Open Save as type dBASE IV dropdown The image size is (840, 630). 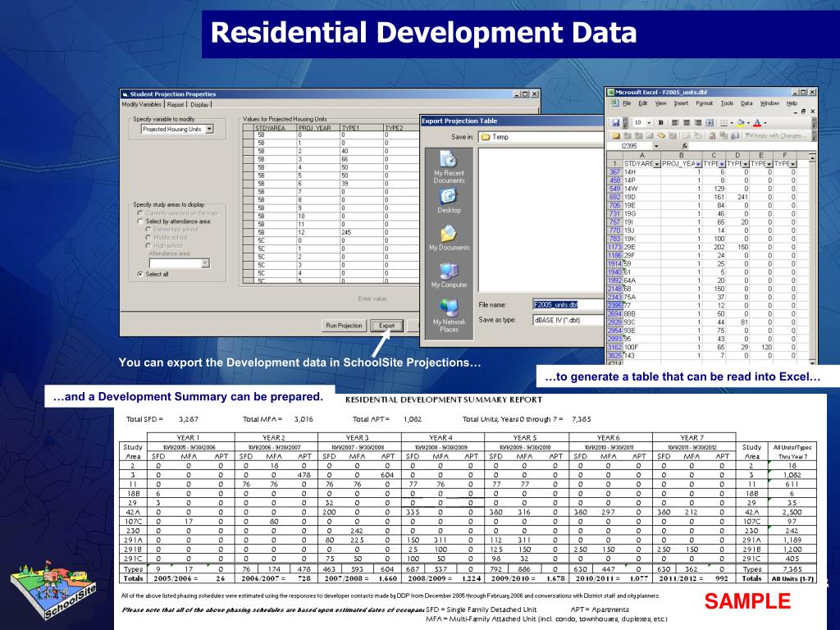[x=568, y=321]
